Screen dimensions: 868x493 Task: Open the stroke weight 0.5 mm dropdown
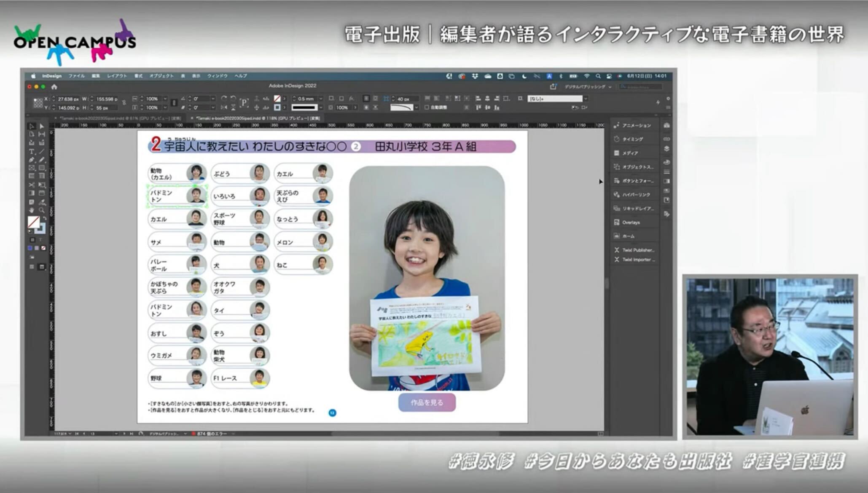coord(321,99)
